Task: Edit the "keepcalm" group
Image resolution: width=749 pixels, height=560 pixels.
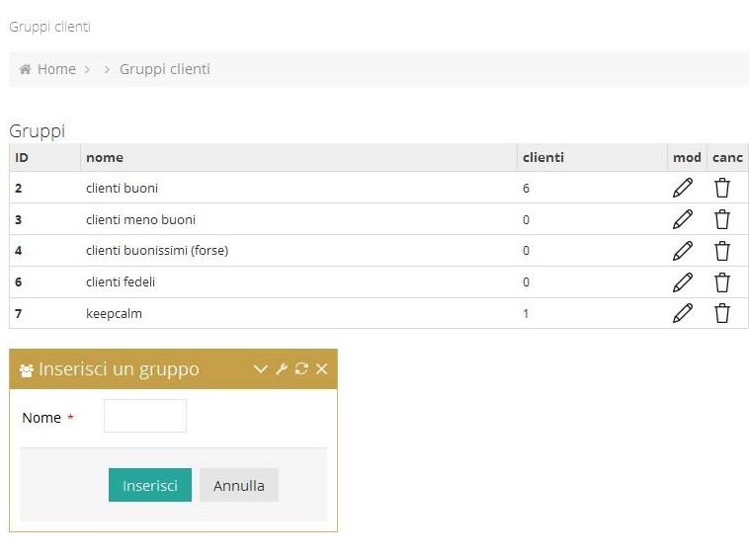Action: 683,313
